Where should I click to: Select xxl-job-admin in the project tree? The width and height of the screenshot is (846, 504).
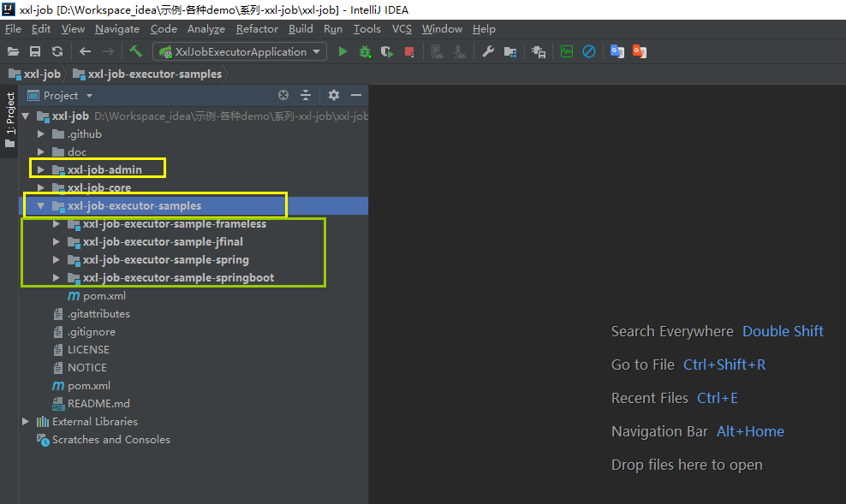coord(104,169)
